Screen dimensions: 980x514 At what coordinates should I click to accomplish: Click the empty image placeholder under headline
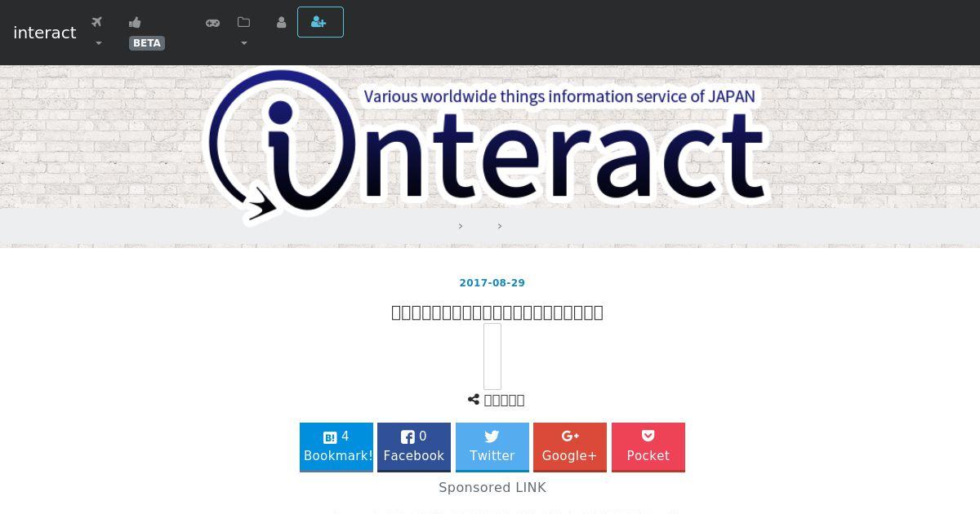pos(492,357)
